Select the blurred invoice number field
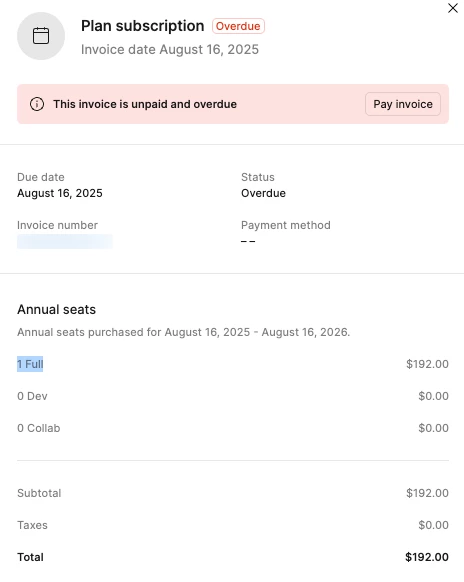The image size is (464, 582). click(x=65, y=241)
